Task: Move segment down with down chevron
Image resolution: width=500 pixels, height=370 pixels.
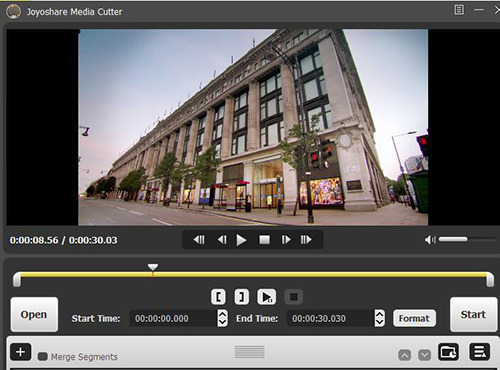Action: pyautogui.click(x=424, y=355)
